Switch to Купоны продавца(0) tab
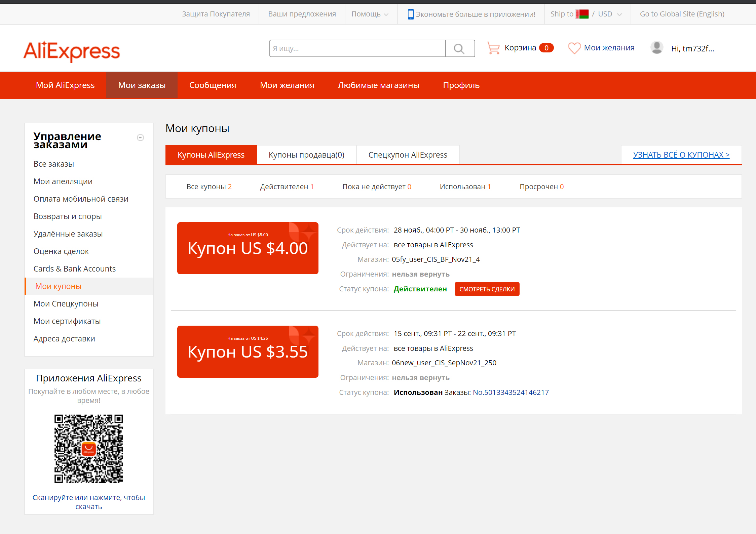 pyautogui.click(x=306, y=155)
